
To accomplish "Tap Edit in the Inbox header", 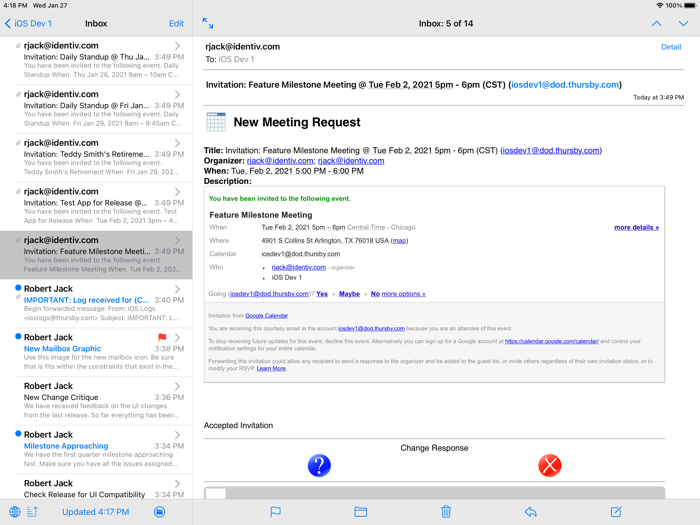I will click(176, 23).
